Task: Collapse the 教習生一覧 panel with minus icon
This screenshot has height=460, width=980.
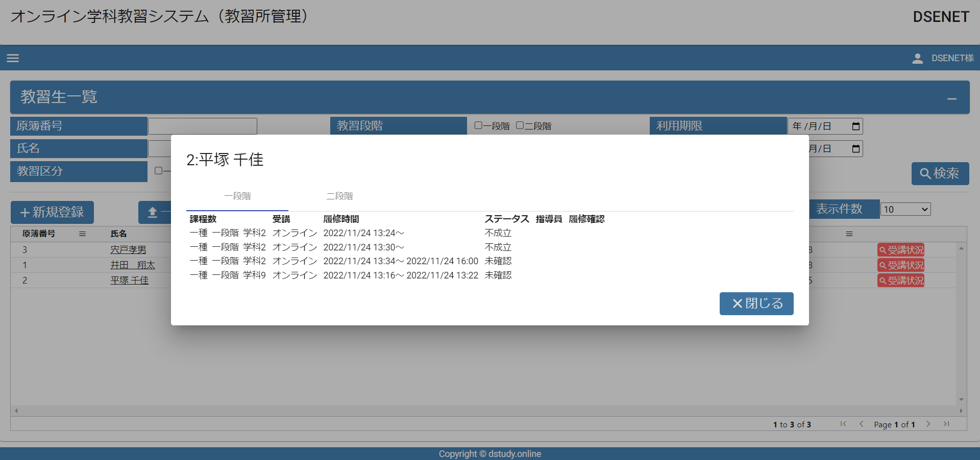Action: click(x=951, y=99)
